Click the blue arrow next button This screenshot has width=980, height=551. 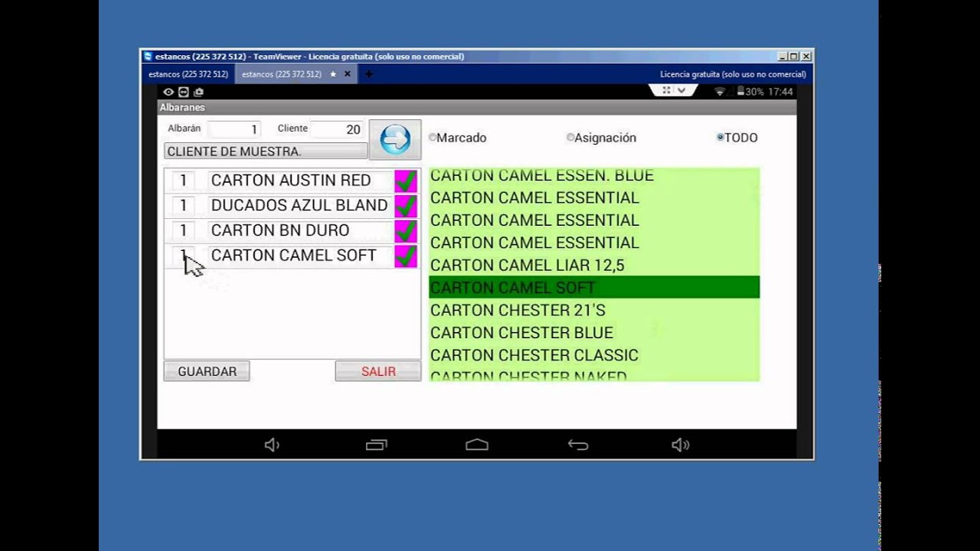click(395, 139)
